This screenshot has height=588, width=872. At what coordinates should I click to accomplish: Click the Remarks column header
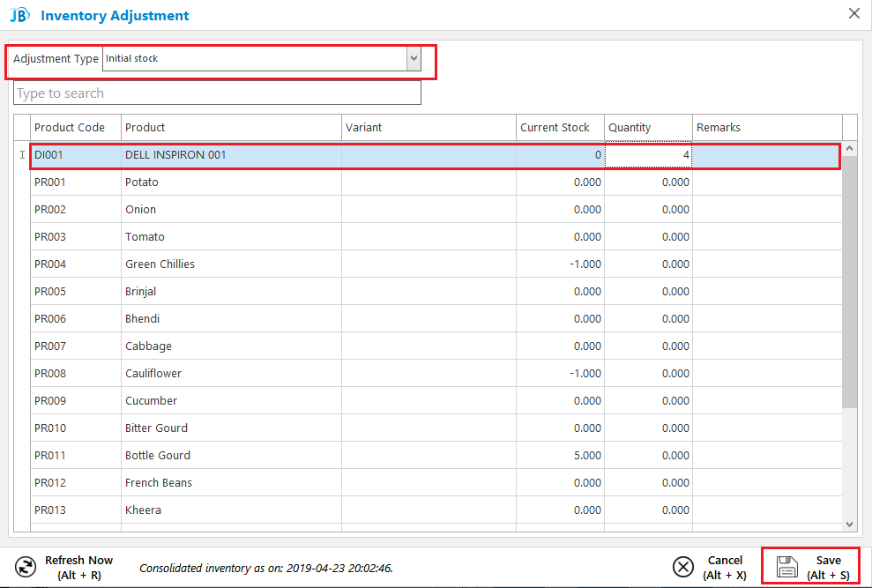point(767,128)
